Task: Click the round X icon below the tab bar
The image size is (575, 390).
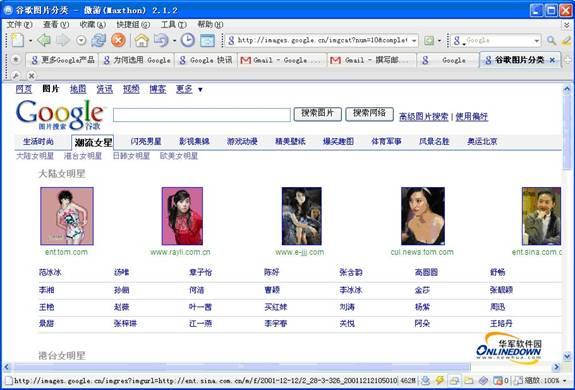Action: pos(32,76)
